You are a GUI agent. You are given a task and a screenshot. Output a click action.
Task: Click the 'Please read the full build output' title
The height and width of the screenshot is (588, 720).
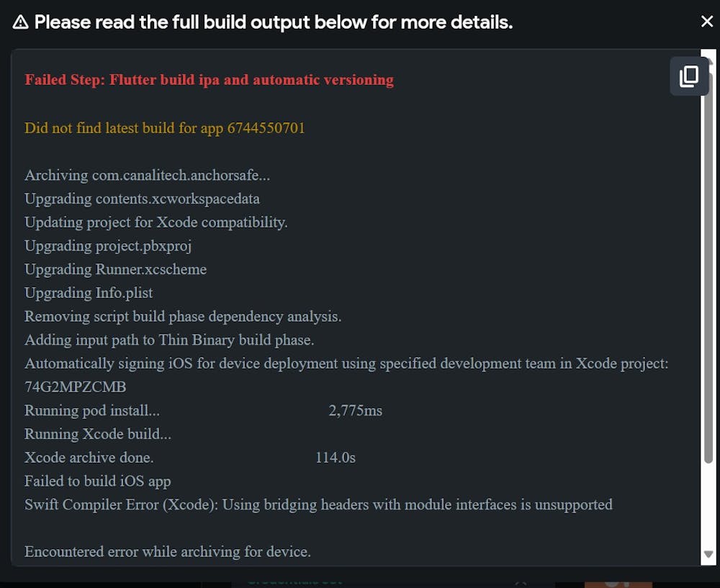[274, 22]
